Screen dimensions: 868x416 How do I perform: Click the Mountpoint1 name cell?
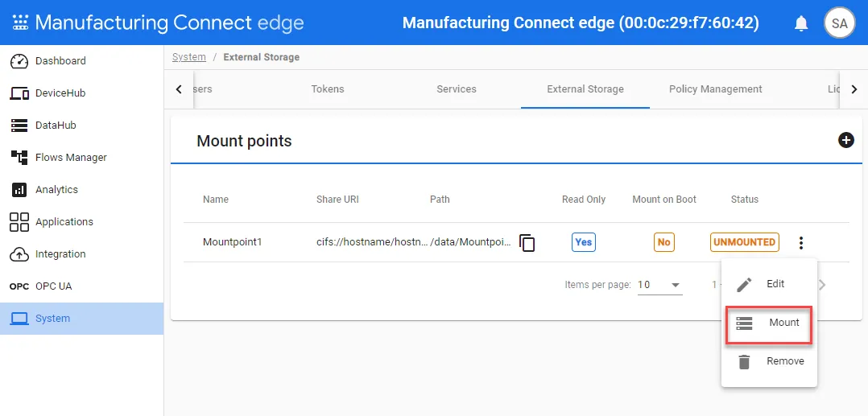232,242
